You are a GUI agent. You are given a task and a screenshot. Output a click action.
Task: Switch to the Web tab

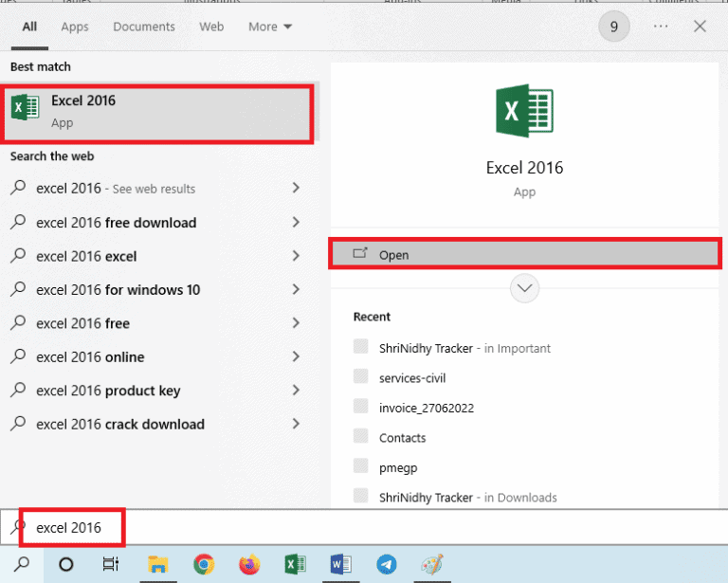coord(211,27)
